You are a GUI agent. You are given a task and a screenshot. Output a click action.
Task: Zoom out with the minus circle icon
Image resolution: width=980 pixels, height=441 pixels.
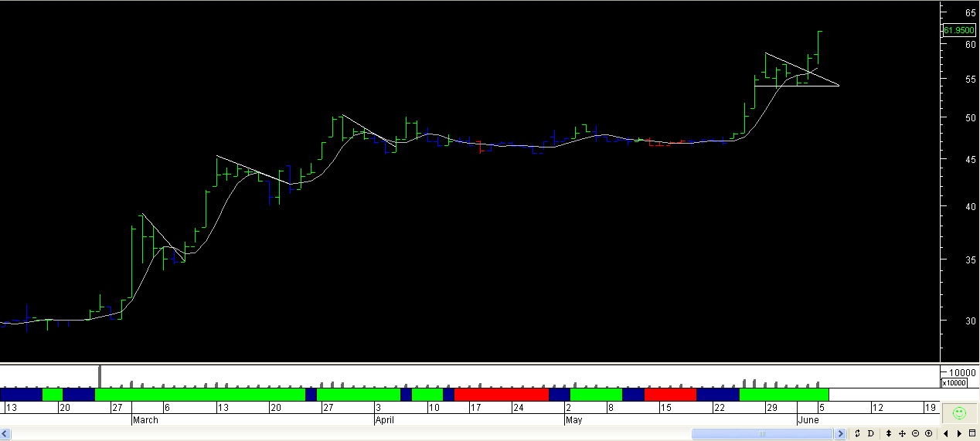[x=915, y=433]
